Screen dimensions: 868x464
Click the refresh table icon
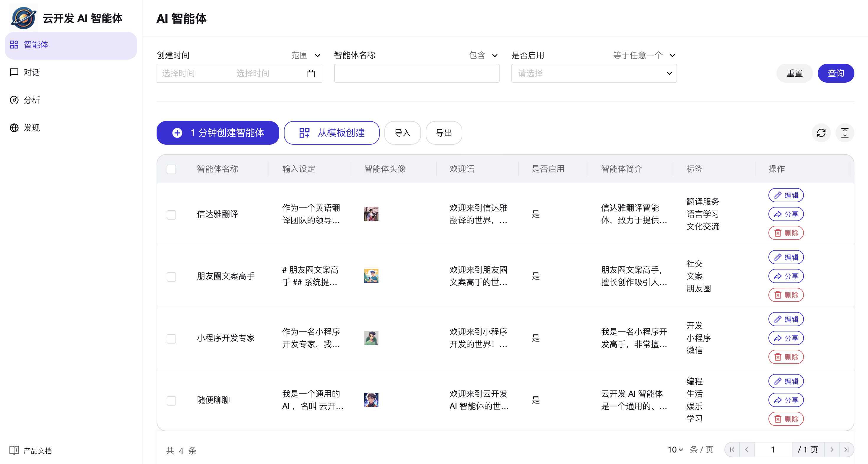pyautogui.click(x=821, y=133)
